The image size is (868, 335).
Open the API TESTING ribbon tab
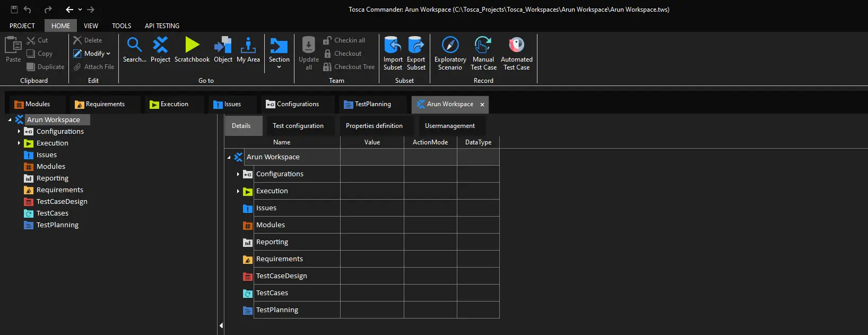[x=162, y=25]
